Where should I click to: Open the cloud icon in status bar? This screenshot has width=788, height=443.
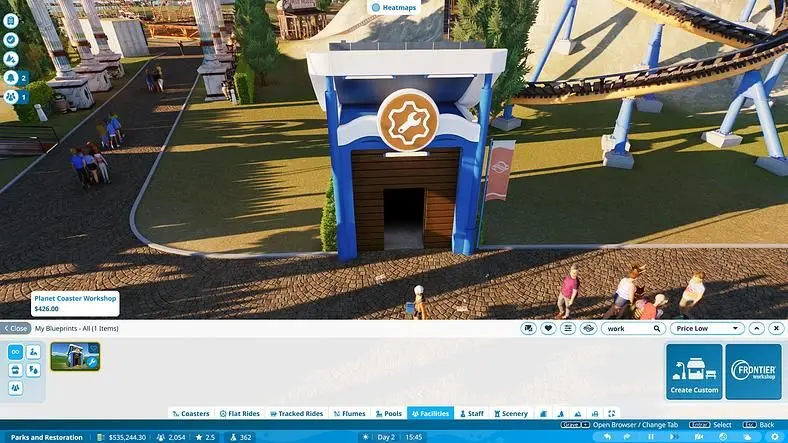coord(747,437)
